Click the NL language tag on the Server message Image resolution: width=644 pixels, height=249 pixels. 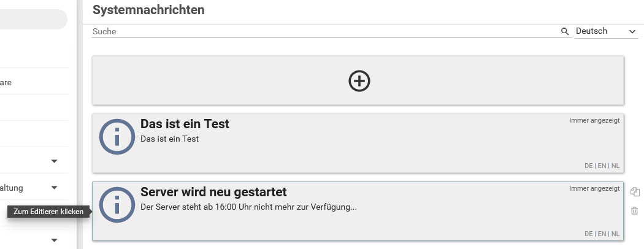[615, 234]
